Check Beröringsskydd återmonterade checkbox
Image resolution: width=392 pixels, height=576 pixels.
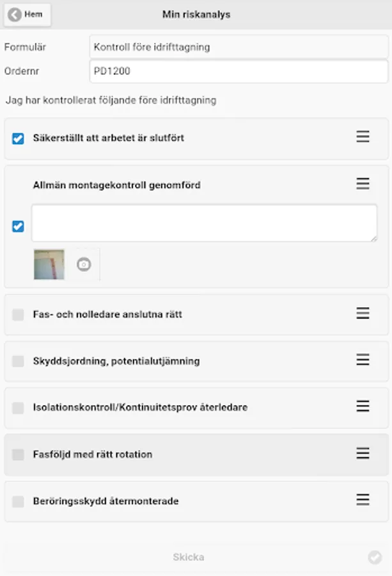(18, 501)
